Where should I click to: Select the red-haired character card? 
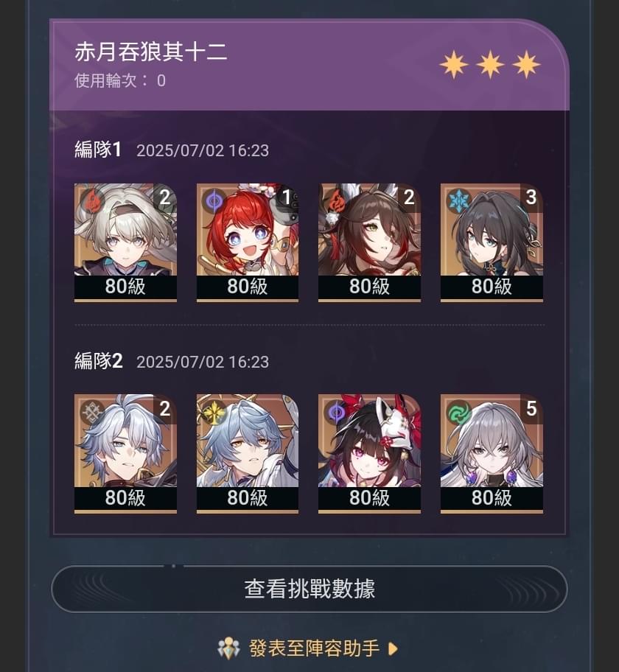click(248, 242)
